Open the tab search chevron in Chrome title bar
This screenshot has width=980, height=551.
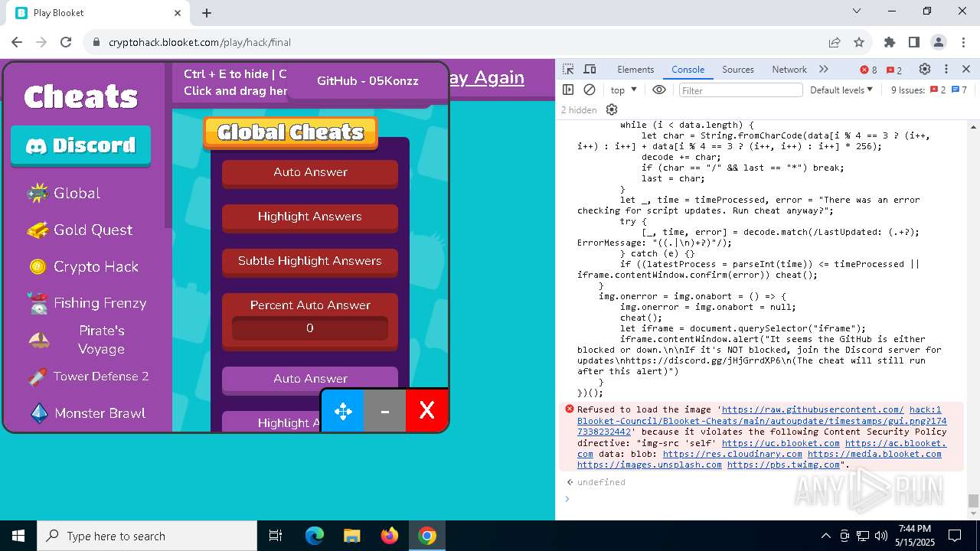857,11
